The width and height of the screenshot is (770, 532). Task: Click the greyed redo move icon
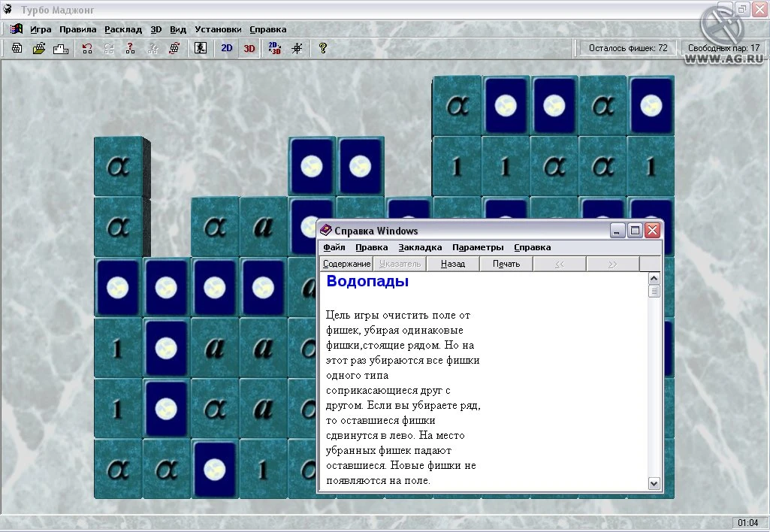click(x=108, y=48)
